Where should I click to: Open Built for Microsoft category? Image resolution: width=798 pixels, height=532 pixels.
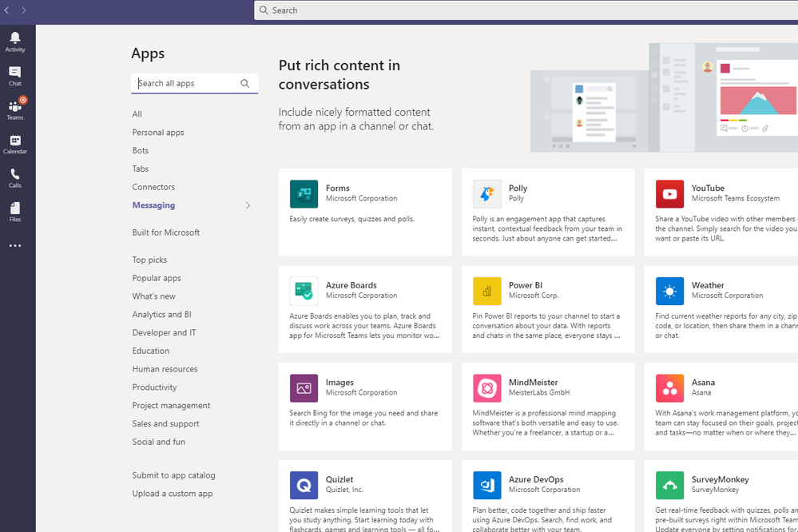pyautogui.click(x=166, y=232)
